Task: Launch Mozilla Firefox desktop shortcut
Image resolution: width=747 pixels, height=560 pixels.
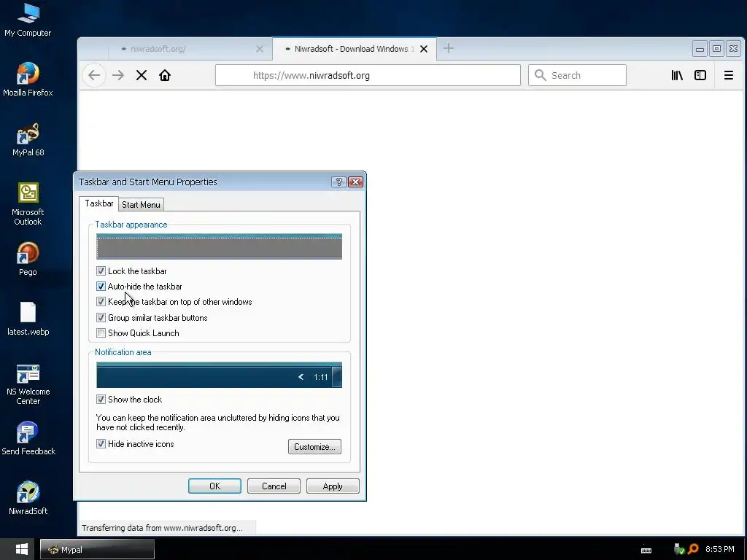Action: pos(28,79)
